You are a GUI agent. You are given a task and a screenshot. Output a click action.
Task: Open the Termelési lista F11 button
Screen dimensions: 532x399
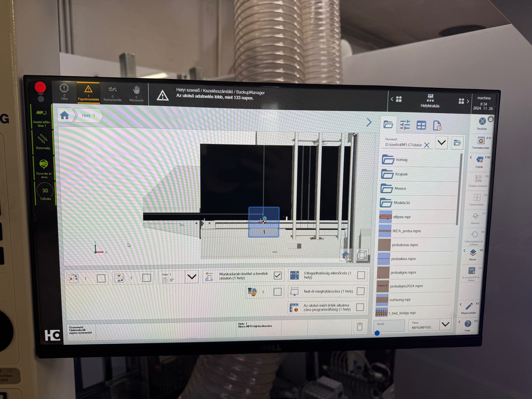[481, 143]
